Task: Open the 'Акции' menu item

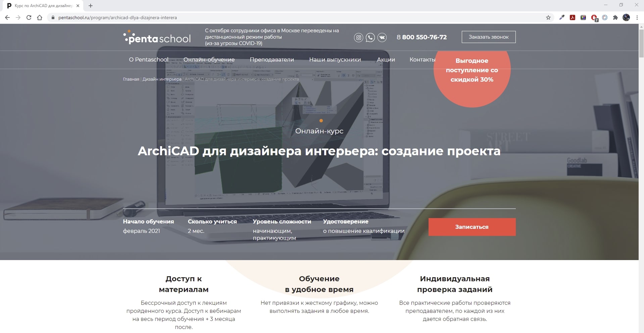Action: pos(386,59)
